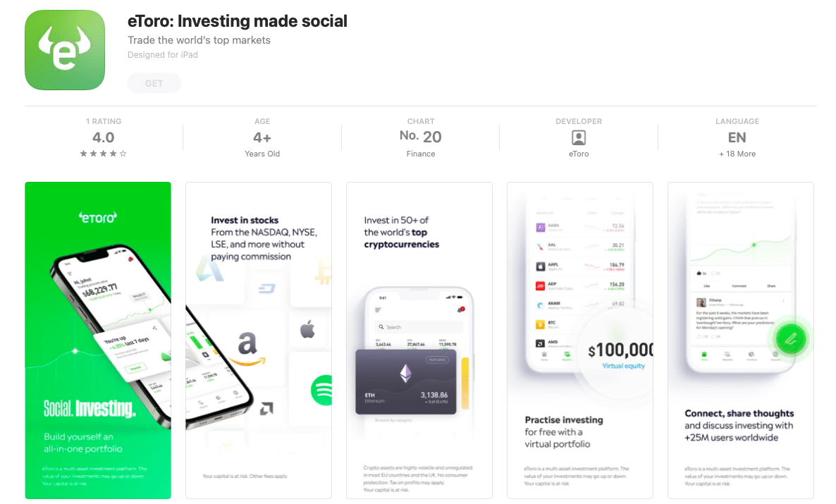Open the Invest in stocks screenshot

tap(259, 340)
